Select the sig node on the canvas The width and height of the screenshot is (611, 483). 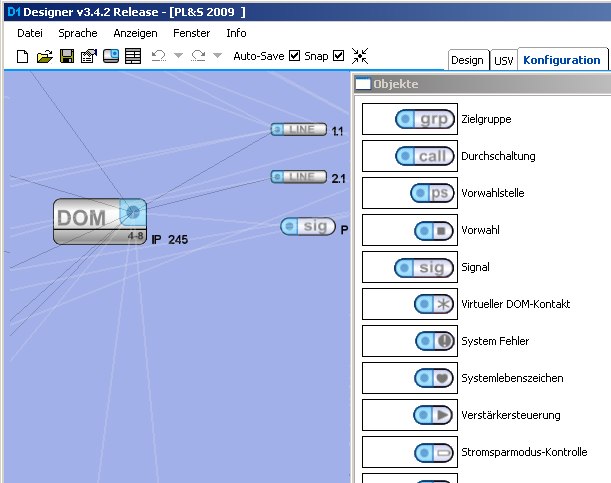click(x=308, y=226)
